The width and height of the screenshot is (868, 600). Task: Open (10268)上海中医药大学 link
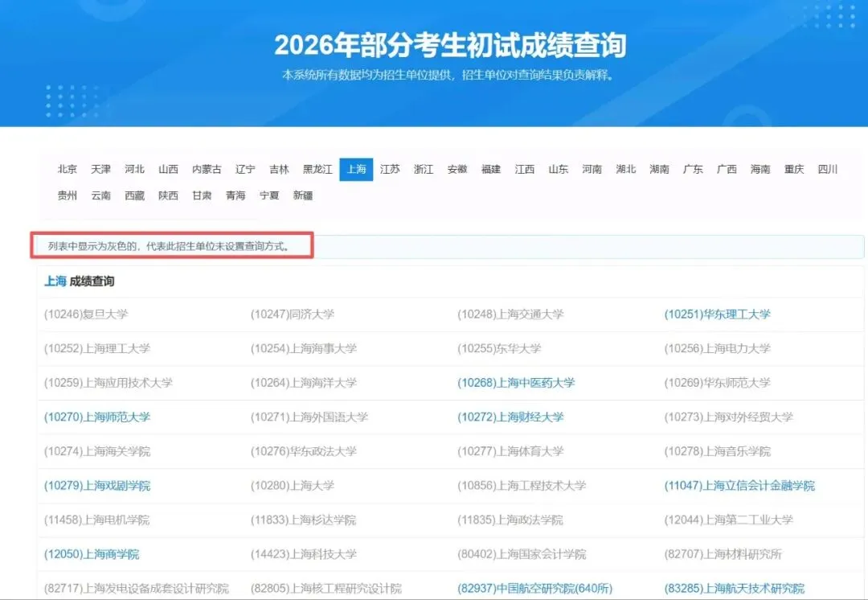(x=517, y=383)
